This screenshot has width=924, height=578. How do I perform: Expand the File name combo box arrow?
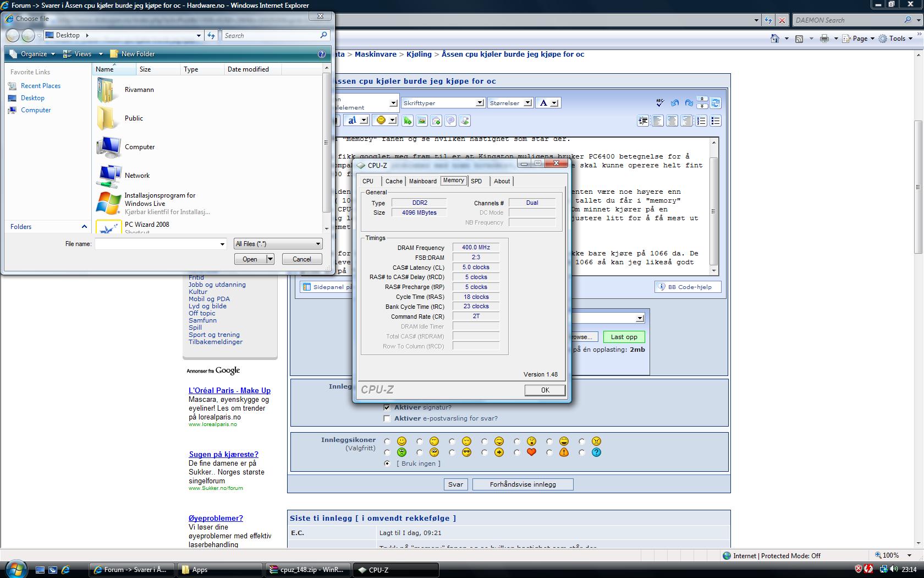pyautogui.click(x=222, y=244)
